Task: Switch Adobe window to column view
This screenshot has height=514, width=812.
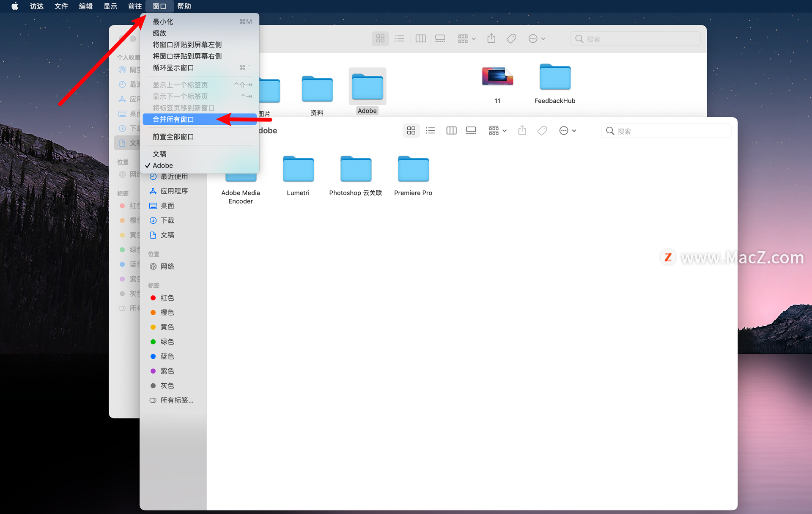Action: click(x=451, y=130)
